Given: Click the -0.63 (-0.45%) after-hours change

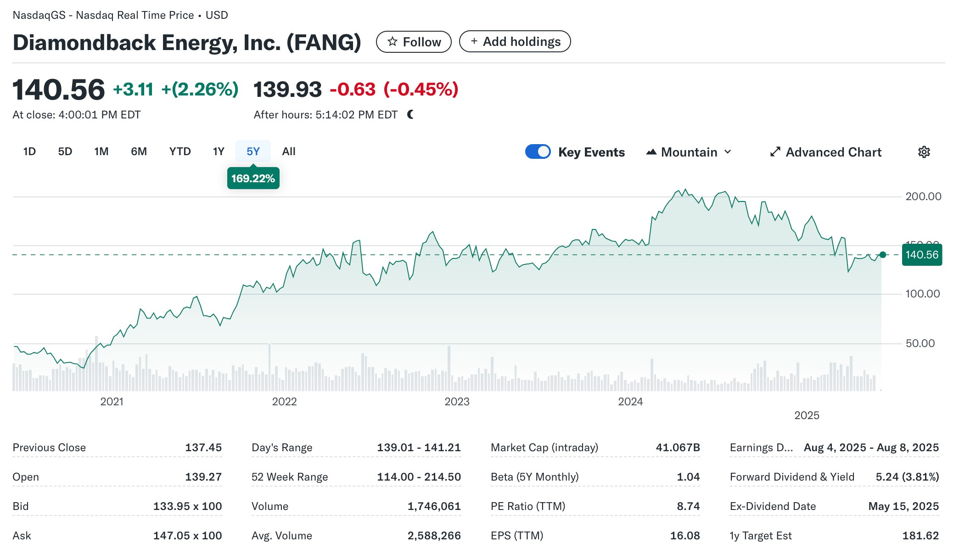Looking at the screenshot, I should [x=394, y=90].
